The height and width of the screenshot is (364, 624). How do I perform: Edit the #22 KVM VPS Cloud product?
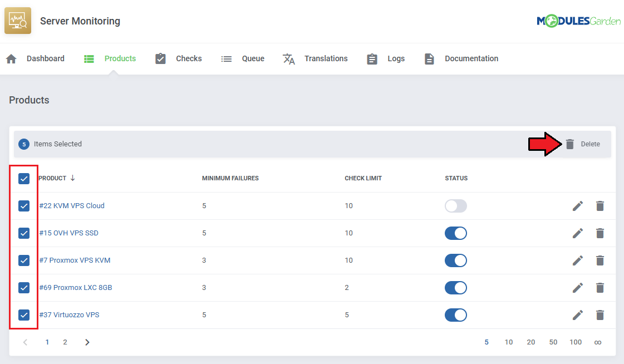pos(578,206)
